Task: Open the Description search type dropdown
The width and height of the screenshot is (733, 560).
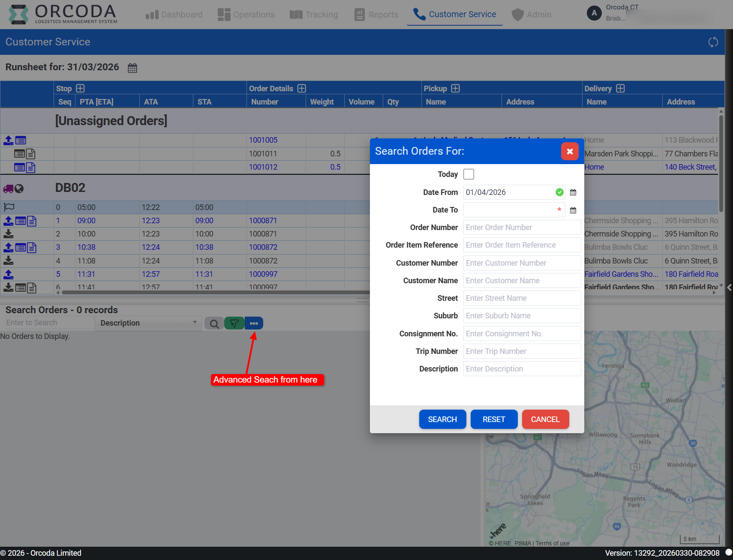Action: point(148,323)
